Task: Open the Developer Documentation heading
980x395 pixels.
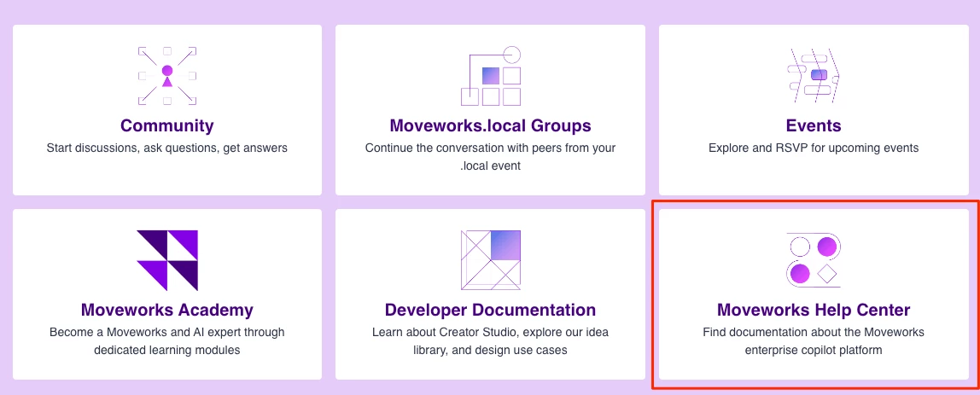Action: coord(491,310)
